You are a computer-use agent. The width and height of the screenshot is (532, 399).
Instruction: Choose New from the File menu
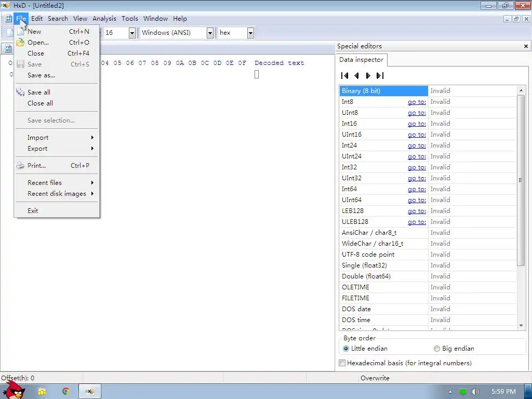point(57,32)
